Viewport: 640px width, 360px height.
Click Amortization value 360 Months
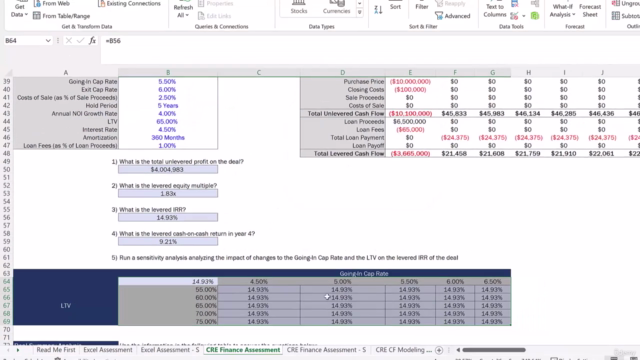point(168,138)
